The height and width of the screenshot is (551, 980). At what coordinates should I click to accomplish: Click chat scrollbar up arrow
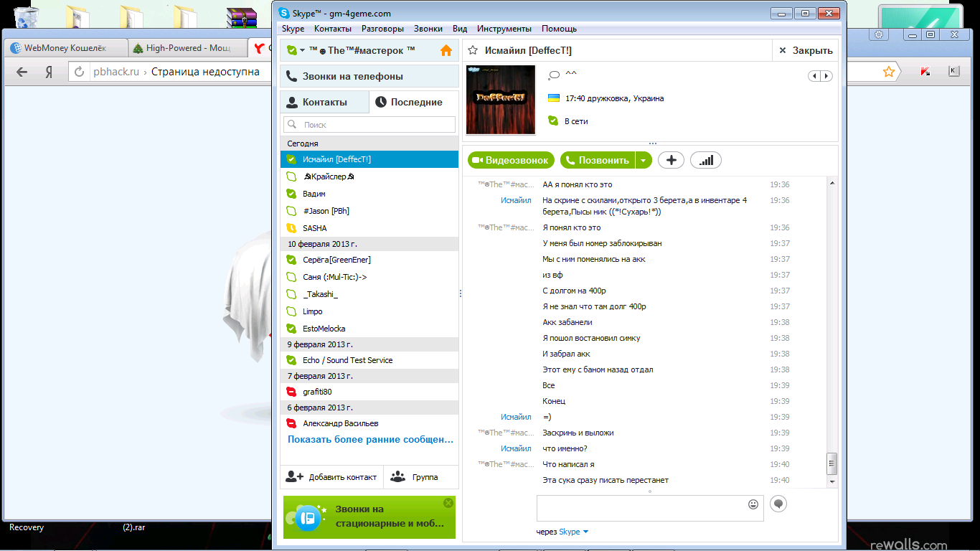[x=832, y=183]
